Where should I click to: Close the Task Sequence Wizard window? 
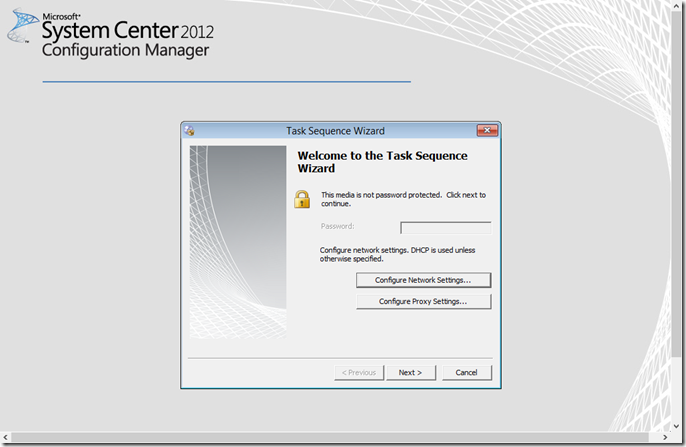pyautogui.click(x=487, y=130)
